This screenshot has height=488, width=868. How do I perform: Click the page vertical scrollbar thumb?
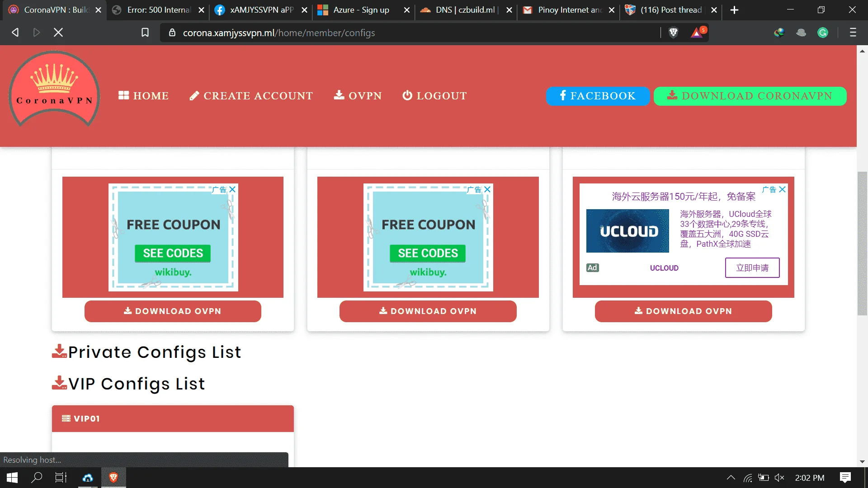point(863,244)
